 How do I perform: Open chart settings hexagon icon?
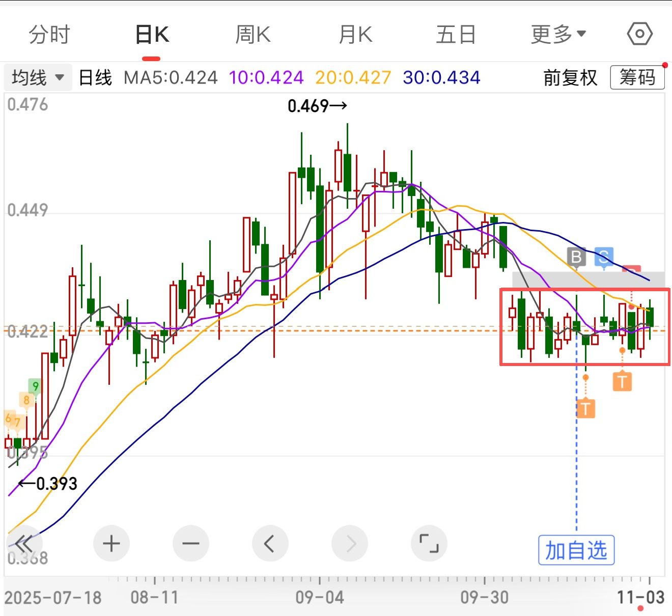click(639, 34)
